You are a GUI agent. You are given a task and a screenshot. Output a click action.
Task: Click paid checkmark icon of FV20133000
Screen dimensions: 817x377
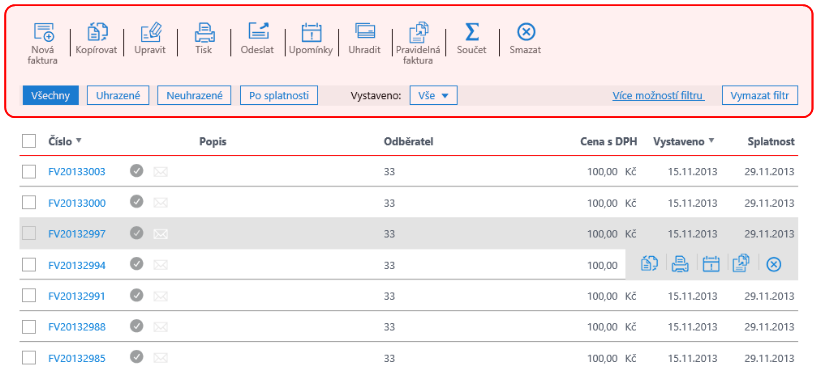tap(137, 202)
